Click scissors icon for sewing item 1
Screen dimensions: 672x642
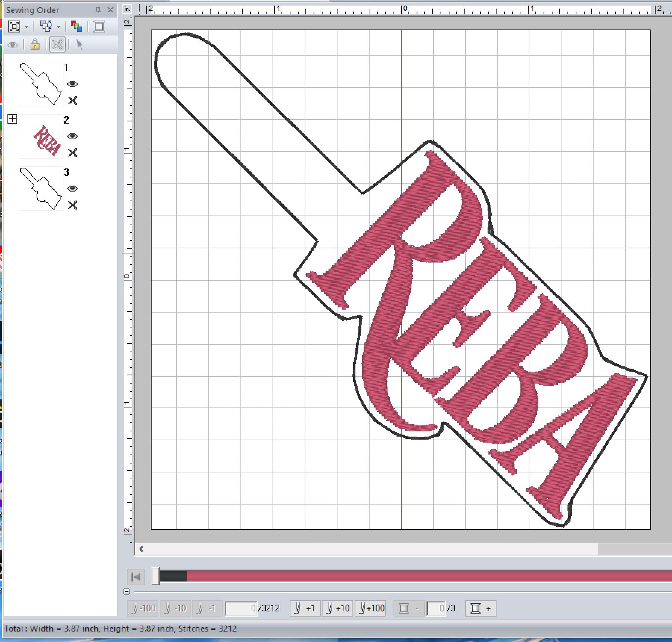click(72, 100)
